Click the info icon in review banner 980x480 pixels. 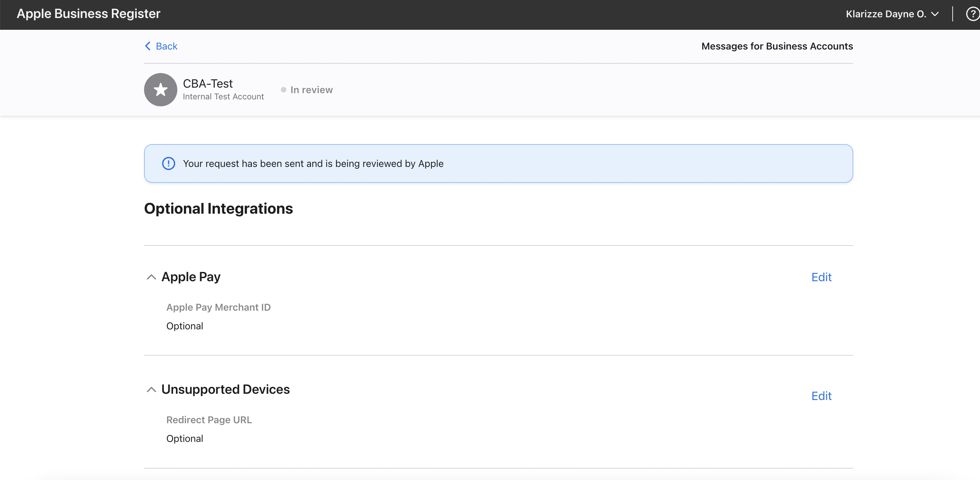(x=169, y=163)
